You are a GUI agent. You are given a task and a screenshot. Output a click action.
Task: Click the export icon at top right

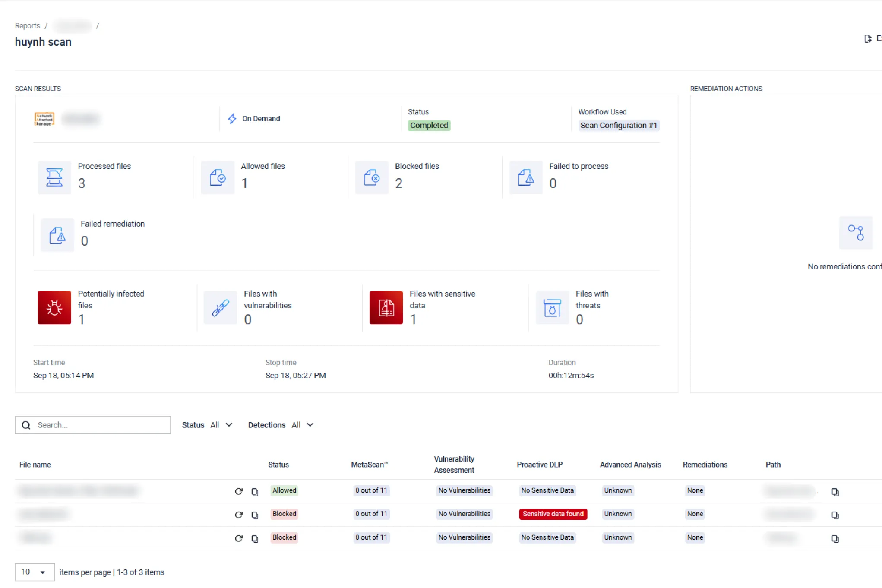868,39
